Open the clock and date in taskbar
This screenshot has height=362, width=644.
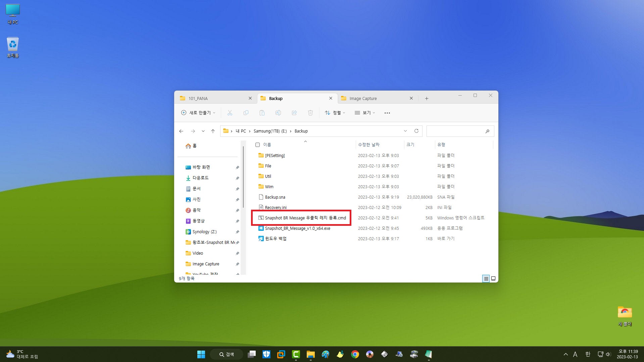click(627, 354)
